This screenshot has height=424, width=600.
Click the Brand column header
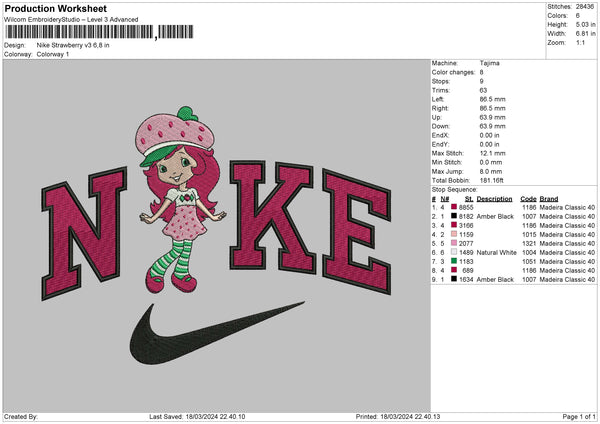coord(549,199)
